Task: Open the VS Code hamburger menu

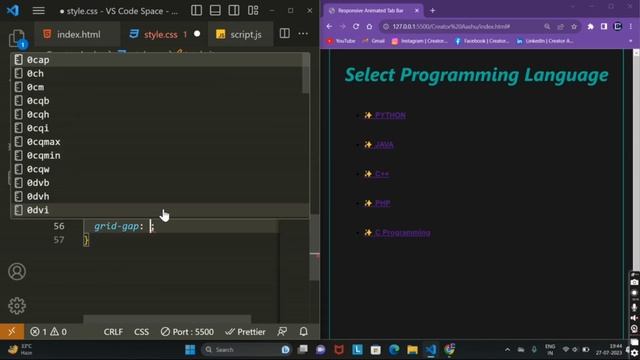Action: point(38,11)
